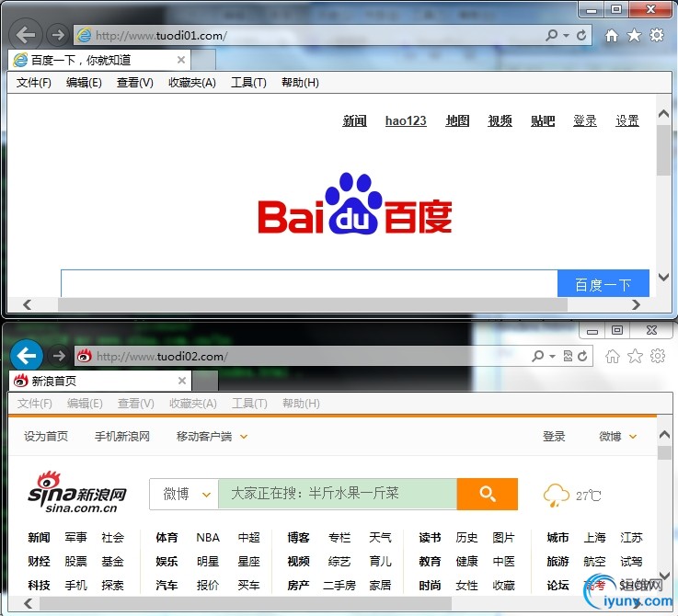The width and height of the screenshot is (678, 616).
Task: Click the weather cloud icon 27℃
Action: pos(556,496)
